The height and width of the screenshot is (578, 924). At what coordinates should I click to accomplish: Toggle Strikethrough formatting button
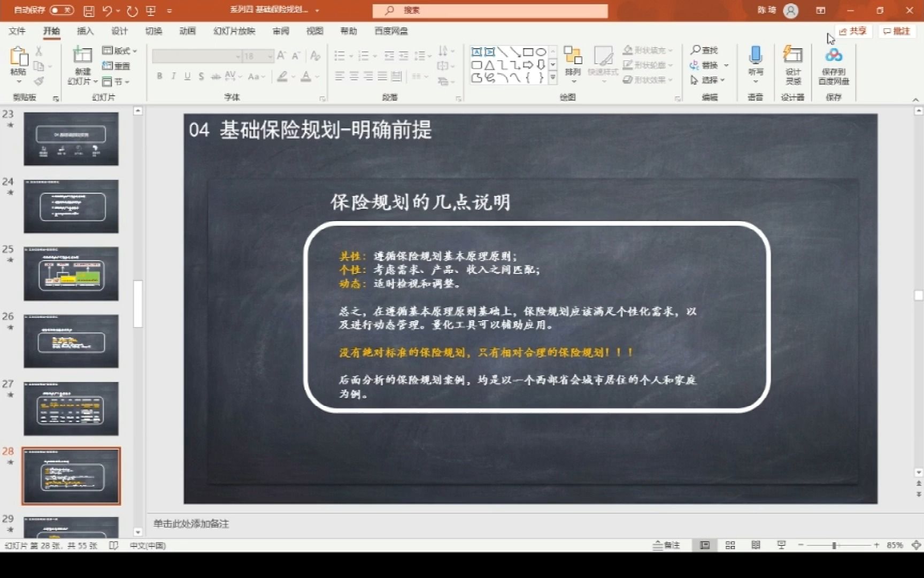[215, 77]
